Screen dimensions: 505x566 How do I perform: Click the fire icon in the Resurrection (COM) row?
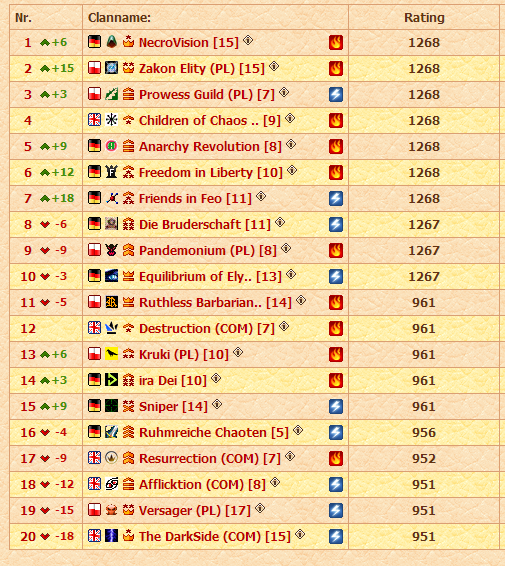pos(336,458)
